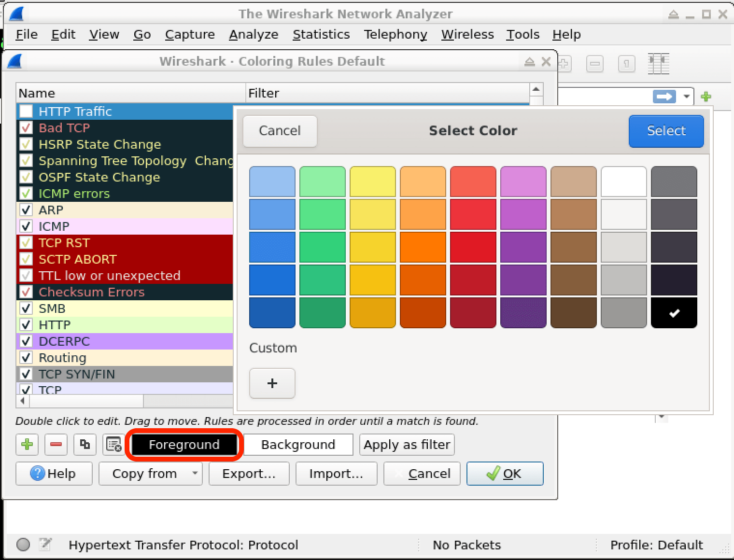
Task: Confirm color with Select button
Action: pos(666,131)
